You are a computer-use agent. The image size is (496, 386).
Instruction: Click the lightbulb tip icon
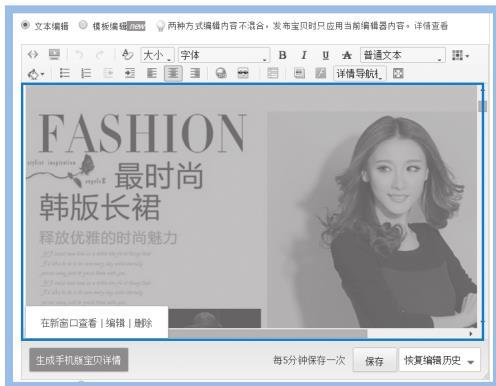pos(160,26)
